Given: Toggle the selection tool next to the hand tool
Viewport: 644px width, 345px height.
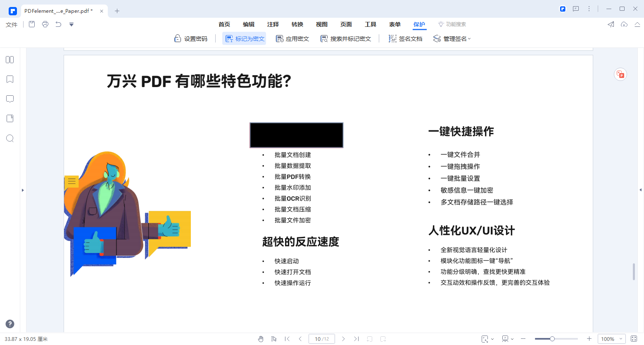Looking at the screenshot, I should click(274, 338).
